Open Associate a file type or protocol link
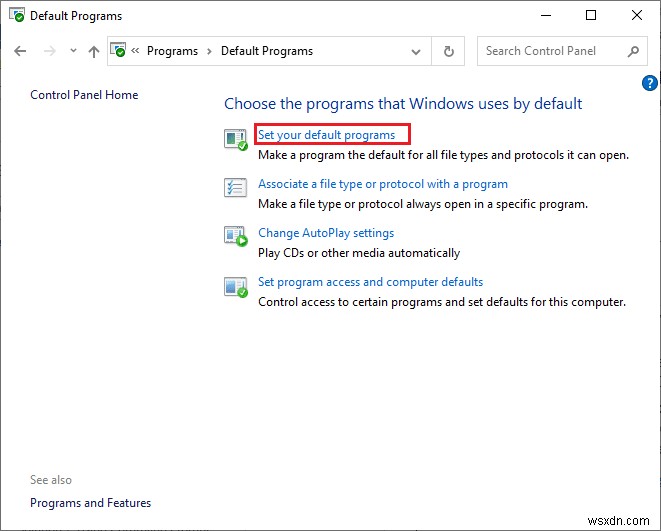The image size is (661, 531). (x=383, y=184)
